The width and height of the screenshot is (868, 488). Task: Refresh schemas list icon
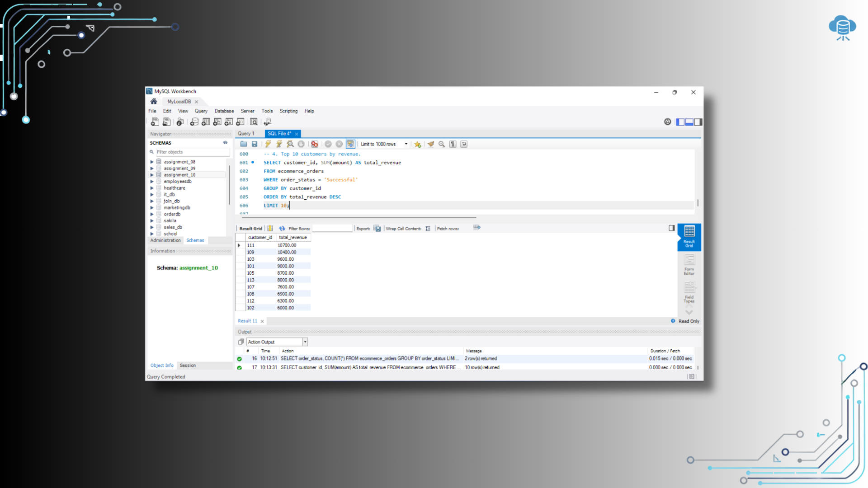(x=225, y=143)
